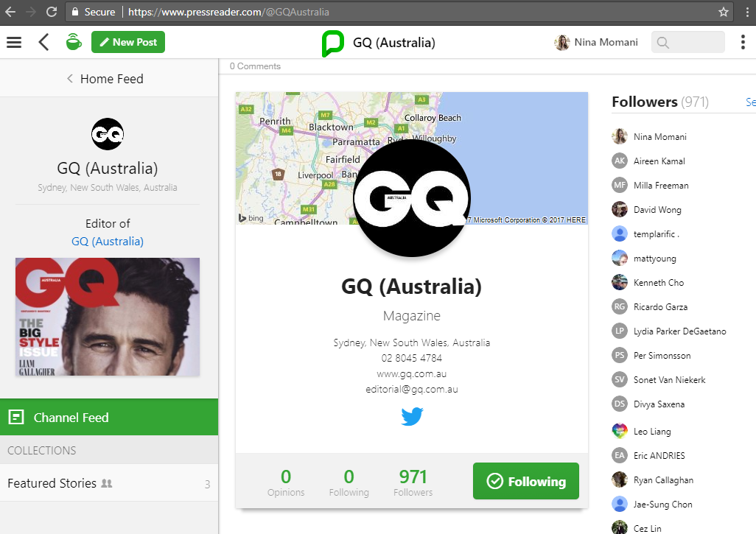Click the New Post button

click(x=128, y=42)
